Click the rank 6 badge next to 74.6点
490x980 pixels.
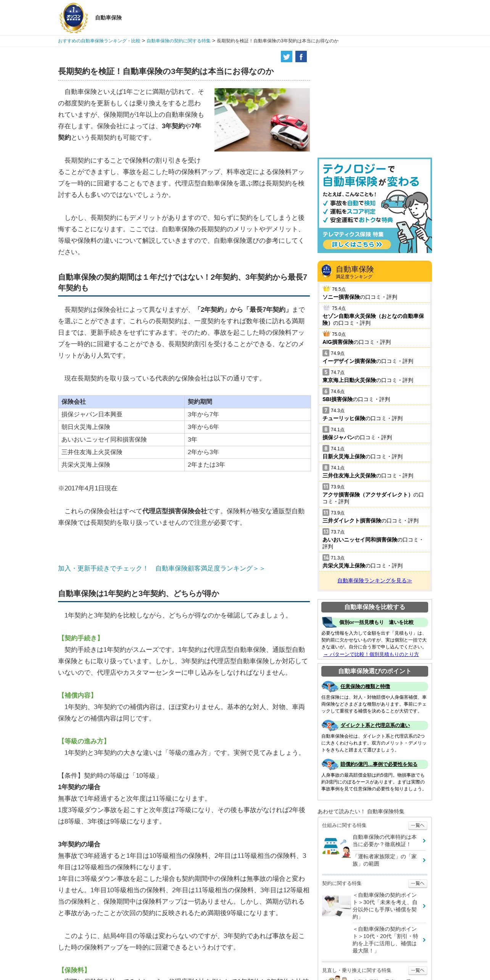[326, 391]
